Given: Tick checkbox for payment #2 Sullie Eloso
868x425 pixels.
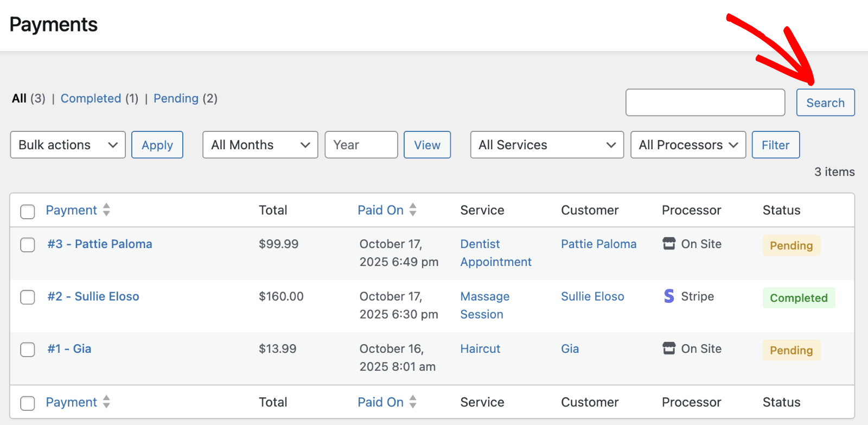Looking at the screenshot, I should coord(28,297).
